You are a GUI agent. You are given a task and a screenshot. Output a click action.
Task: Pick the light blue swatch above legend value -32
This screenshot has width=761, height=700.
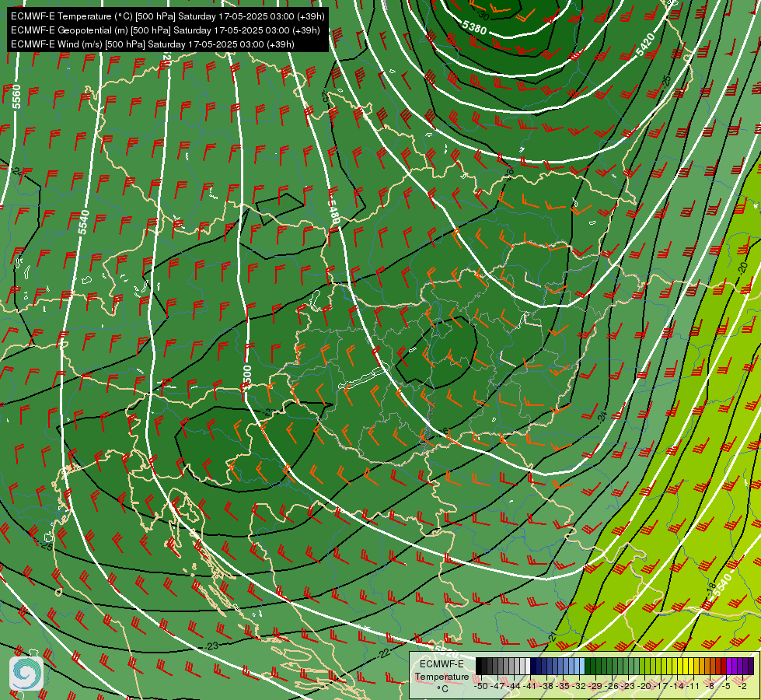click(x=582, y=666)
